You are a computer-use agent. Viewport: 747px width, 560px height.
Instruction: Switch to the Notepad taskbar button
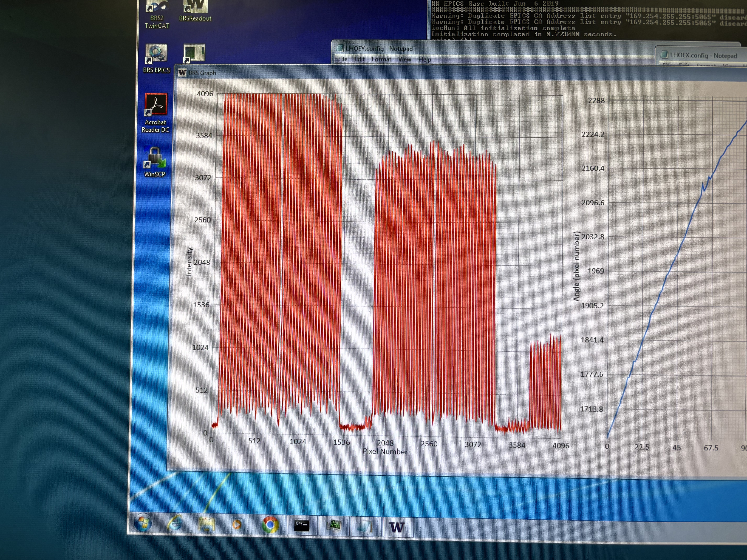(365, 527)
